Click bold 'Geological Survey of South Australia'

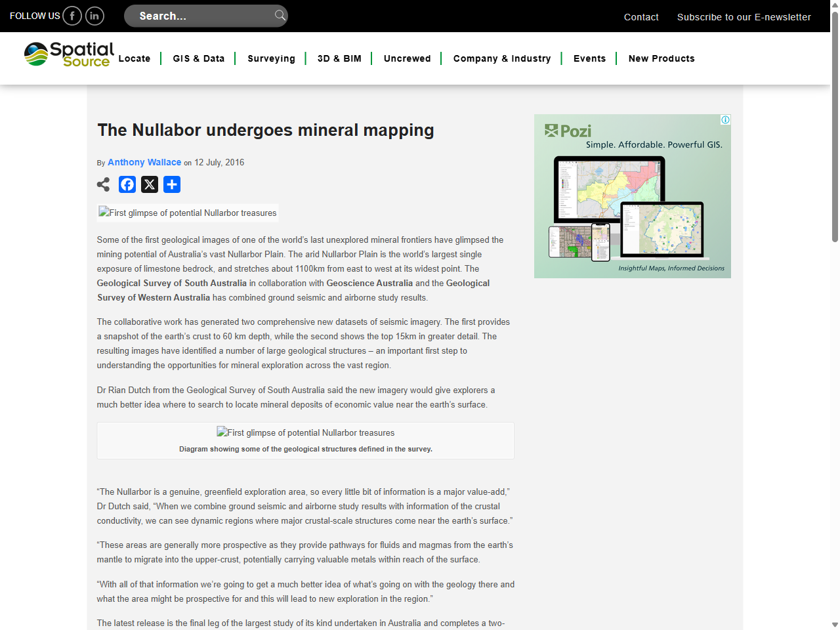coord(172,283)
